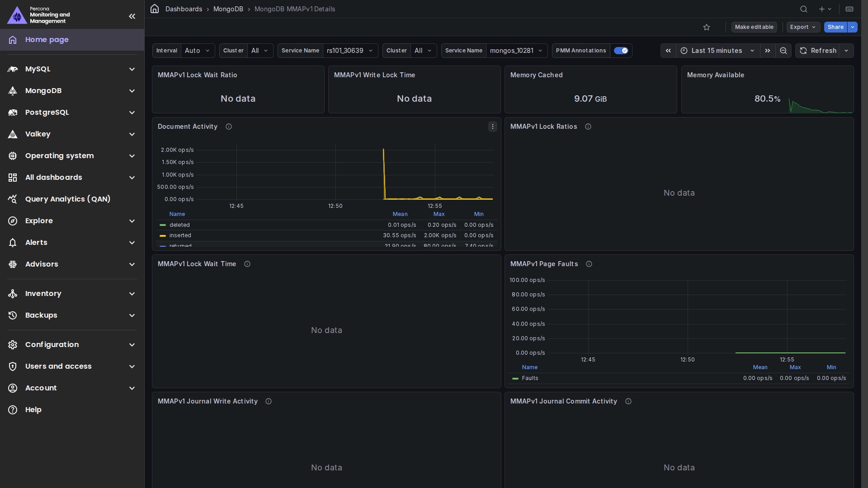Click the Memory Cached 9.07 GiB value

[x=590, y=99]
